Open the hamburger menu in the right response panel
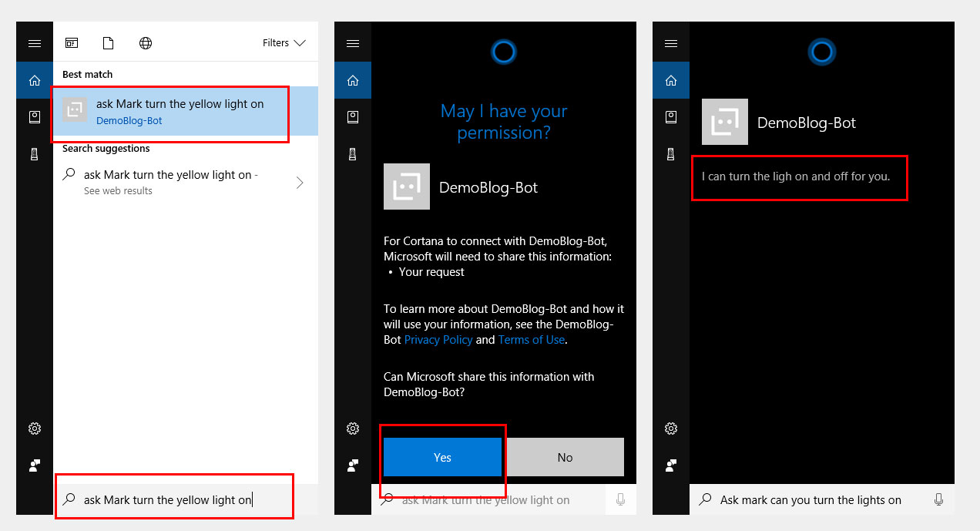Screen dimensions: 980x531 tap(671, 43)
